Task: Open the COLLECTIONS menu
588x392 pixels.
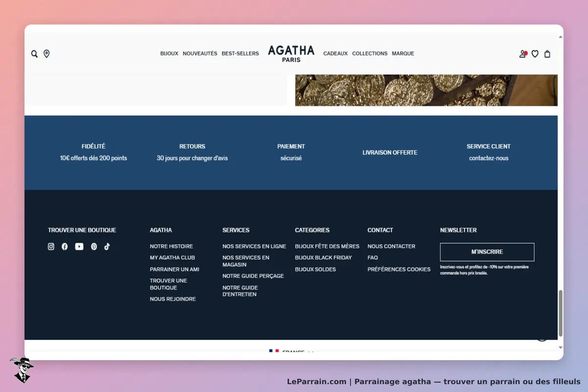Action: [x=370, y=53]
